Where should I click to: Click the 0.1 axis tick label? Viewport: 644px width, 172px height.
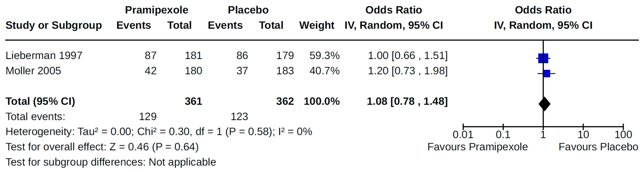503,135
